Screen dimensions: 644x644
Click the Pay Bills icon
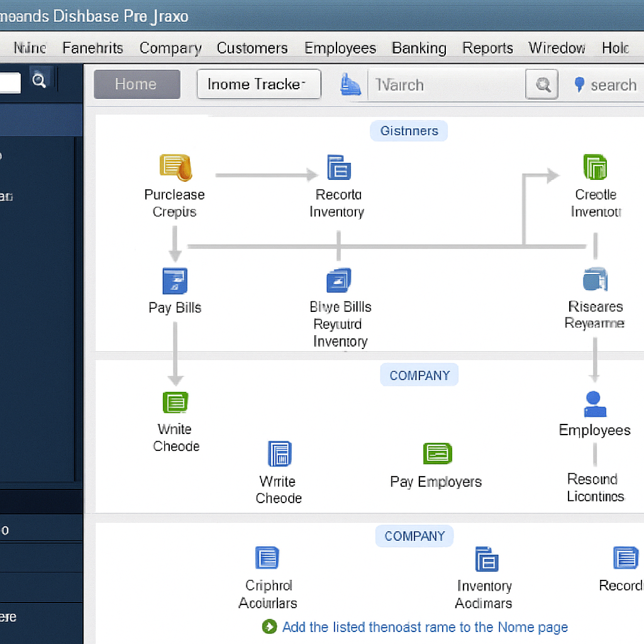click(175, 281)
